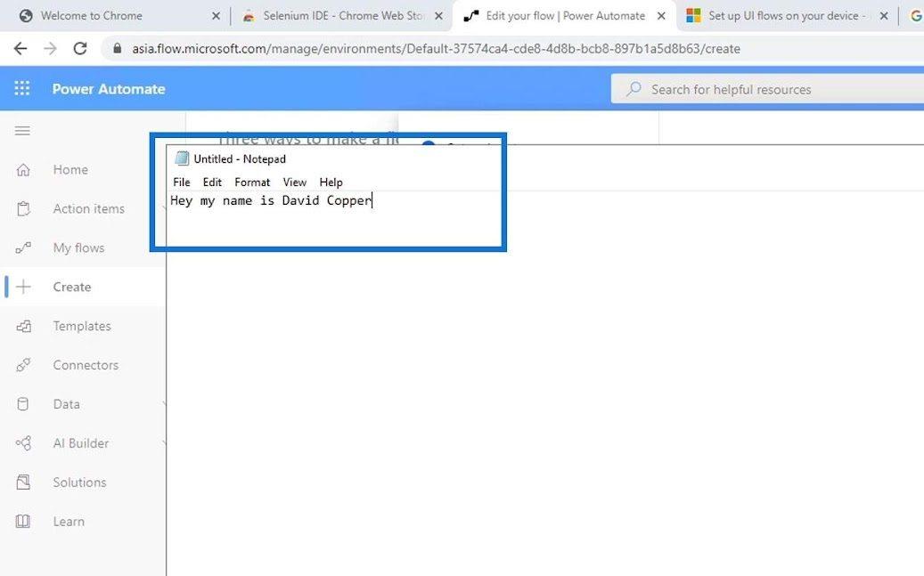Close the Edit your flow tab
This screenshot has width=924, height=576.
(661, 16)
